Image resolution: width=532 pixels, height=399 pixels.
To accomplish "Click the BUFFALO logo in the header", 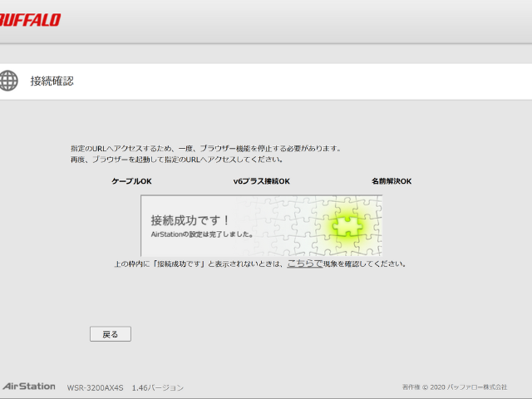I will point(30,20).
